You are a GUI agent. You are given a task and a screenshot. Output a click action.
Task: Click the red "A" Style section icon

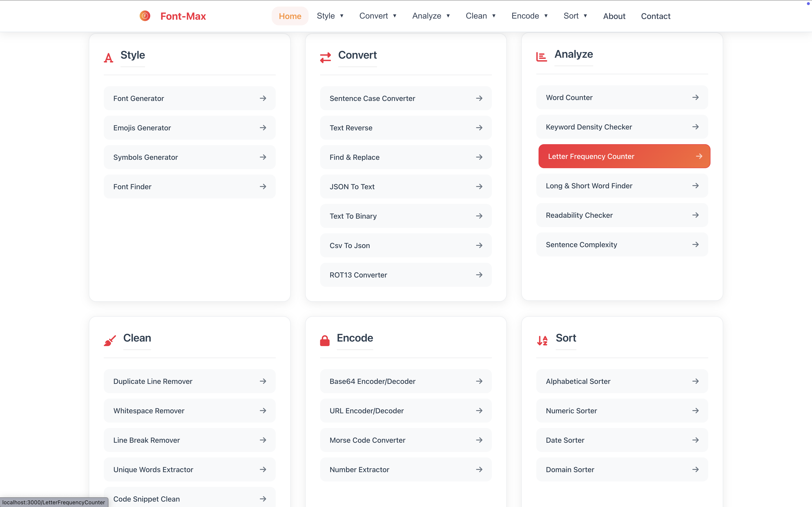point(108,57)
